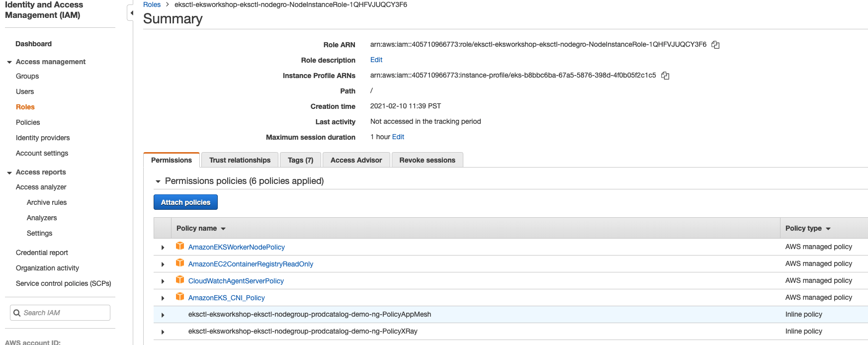
Task: Open the Permissions tab
Action: [x=172, y=160]
